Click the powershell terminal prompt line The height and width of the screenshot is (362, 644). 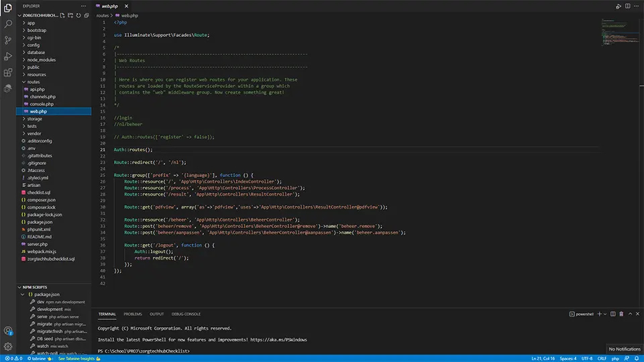click(x=144, y=351)
